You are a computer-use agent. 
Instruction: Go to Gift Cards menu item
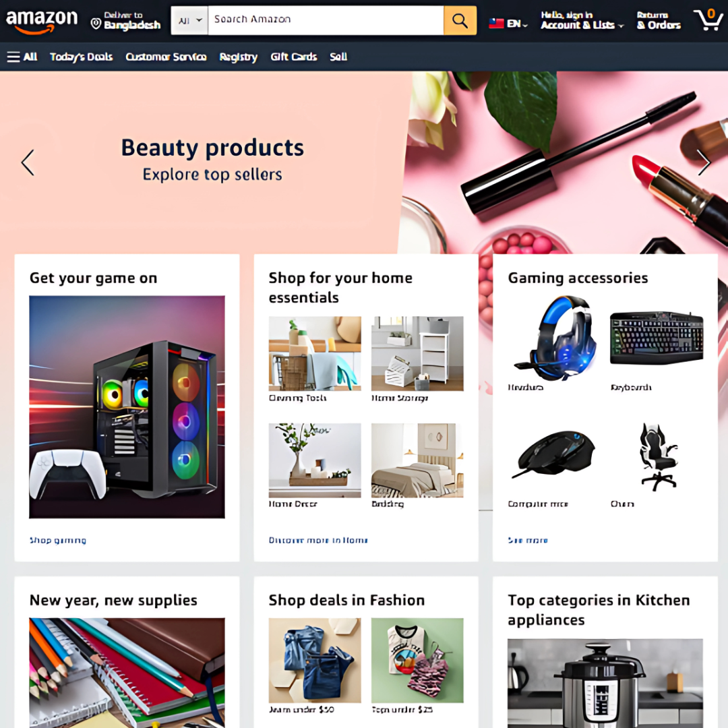pos(293,57)
